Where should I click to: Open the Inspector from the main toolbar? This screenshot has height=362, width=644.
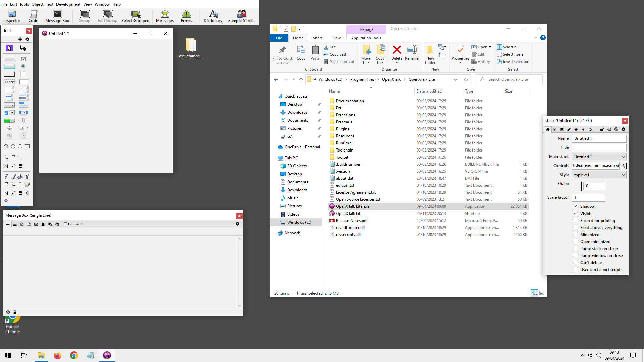(x=12, y=16)
